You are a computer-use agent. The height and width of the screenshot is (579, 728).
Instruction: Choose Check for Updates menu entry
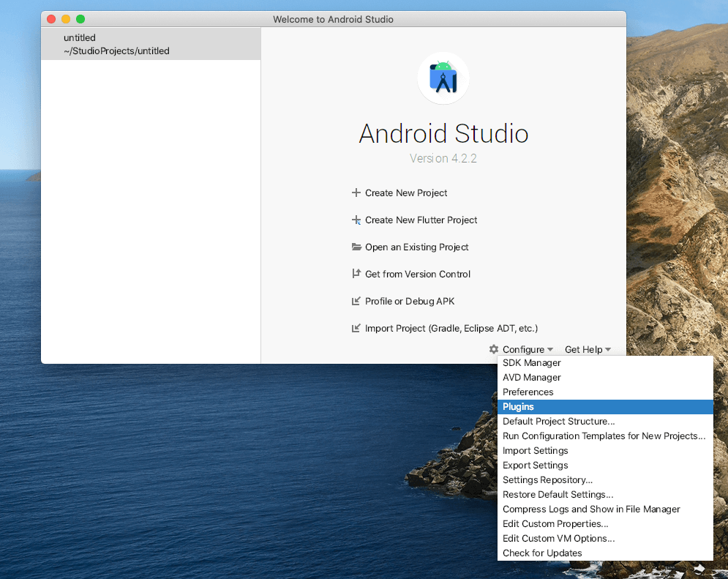coord(542,553)
